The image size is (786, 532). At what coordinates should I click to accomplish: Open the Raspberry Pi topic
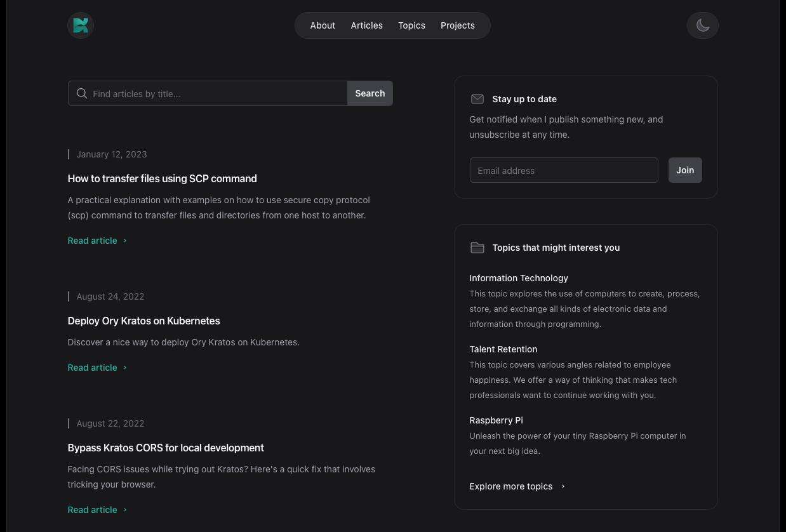(x=496, y=420)
